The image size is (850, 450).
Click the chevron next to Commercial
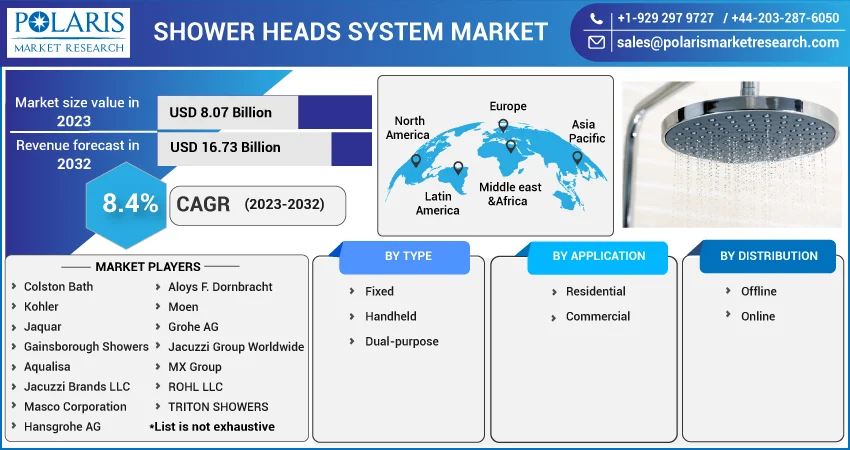[x=554, y=317]
